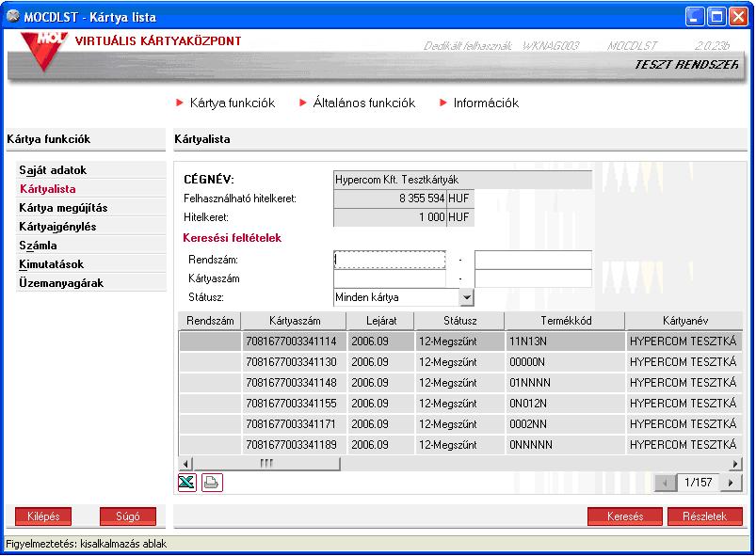Click product code 0N012N cell
Screen dimensions: 756x556
(x=565, y=404)
